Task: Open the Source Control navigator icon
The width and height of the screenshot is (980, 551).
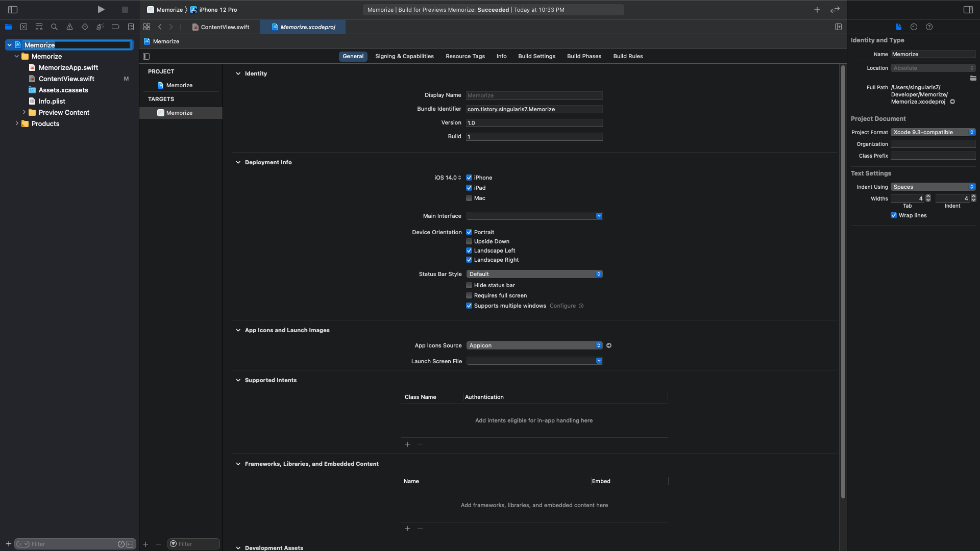Action: click(x=23, y=27)
